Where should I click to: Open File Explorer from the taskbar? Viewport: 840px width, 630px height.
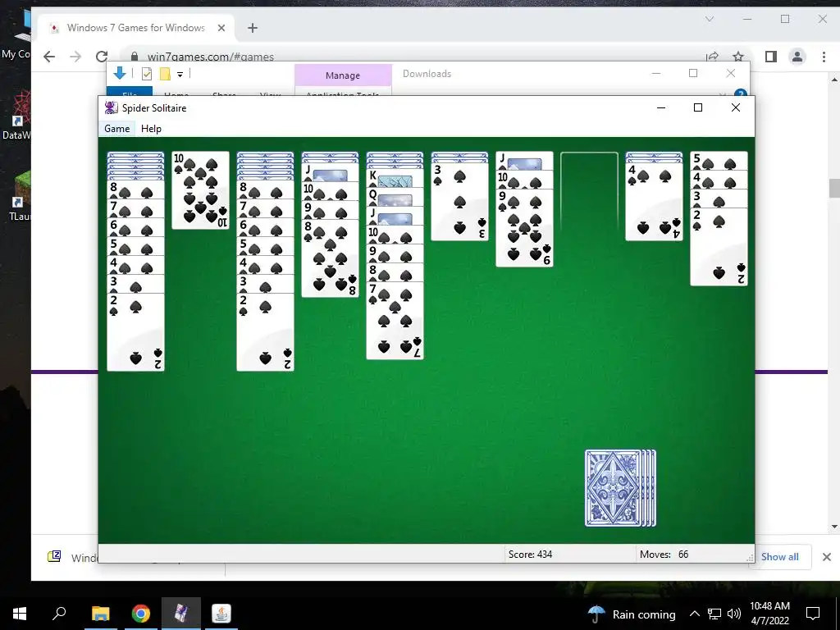coord(100,614)
